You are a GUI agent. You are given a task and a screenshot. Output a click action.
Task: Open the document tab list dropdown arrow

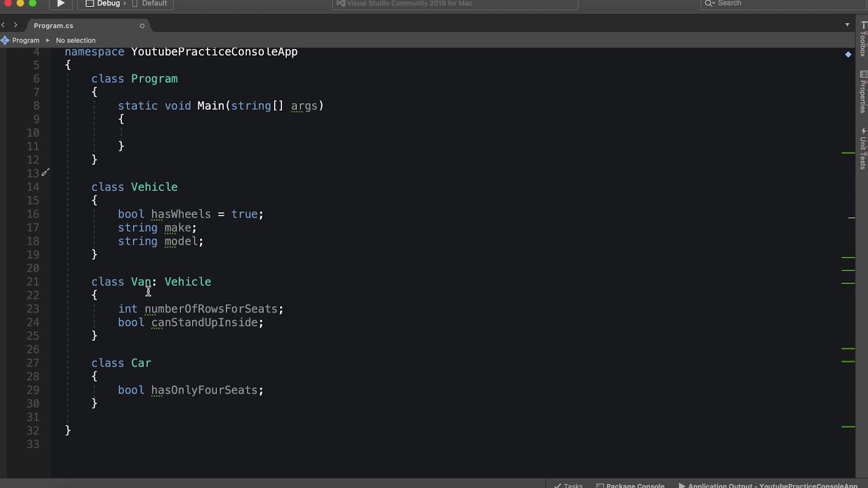[847, 25]
